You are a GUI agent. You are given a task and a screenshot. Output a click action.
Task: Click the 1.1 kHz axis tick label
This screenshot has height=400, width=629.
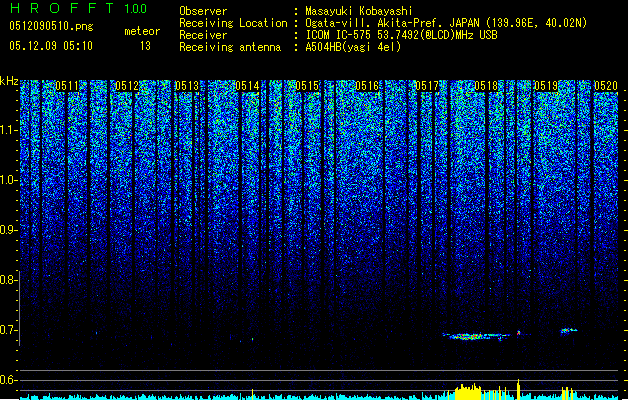pos(8,130)
